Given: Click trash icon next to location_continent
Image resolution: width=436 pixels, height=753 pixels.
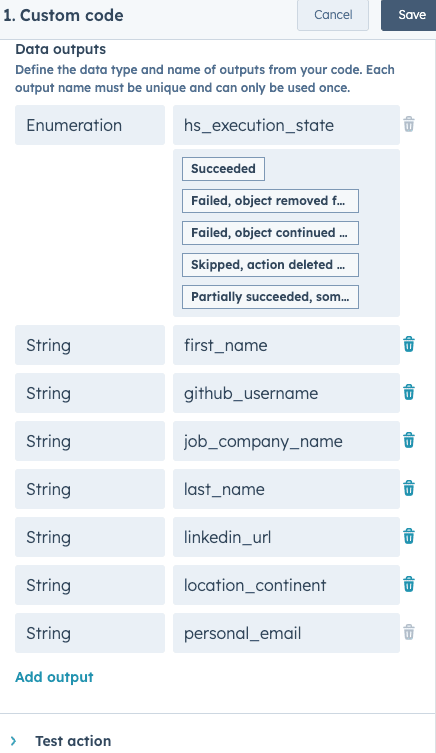Looking at the screenshot, I should click(x=409, y=584).
